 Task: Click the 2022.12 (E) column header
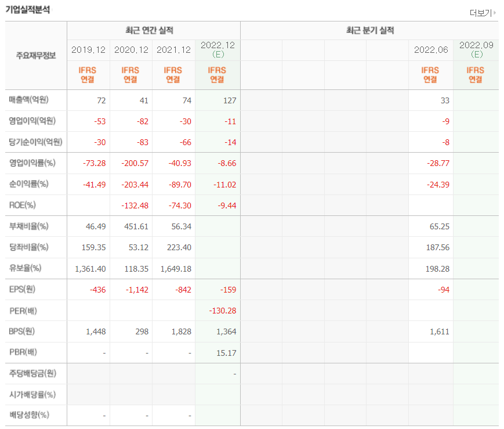[x=218, y=49]
